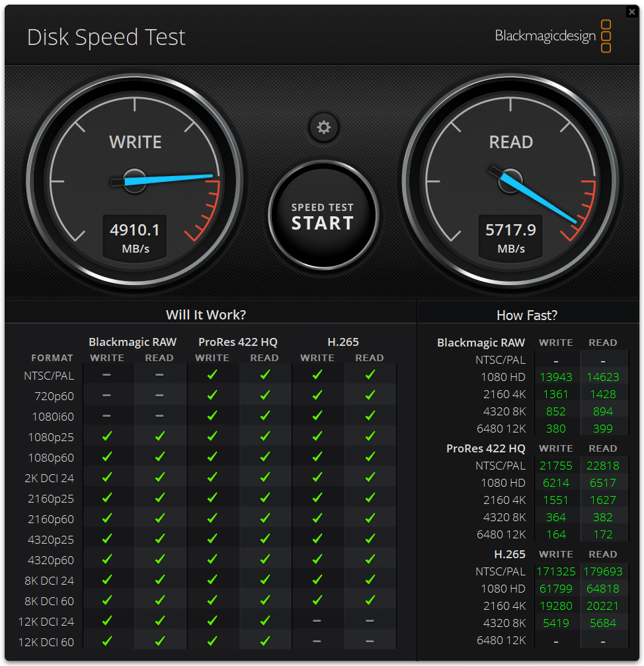Click the Blackmagic RAW write checkmark for 1080p25

(x=107, y=436)
